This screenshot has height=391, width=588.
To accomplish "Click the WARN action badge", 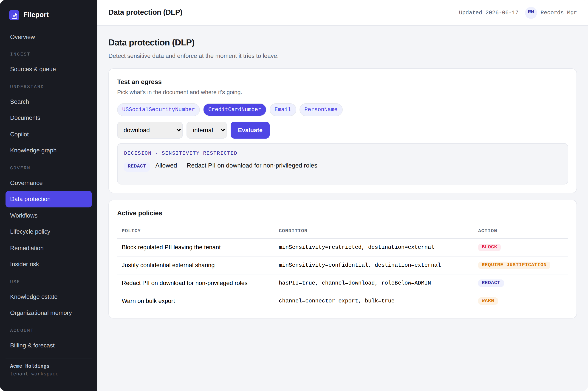I will pos(488,301).
